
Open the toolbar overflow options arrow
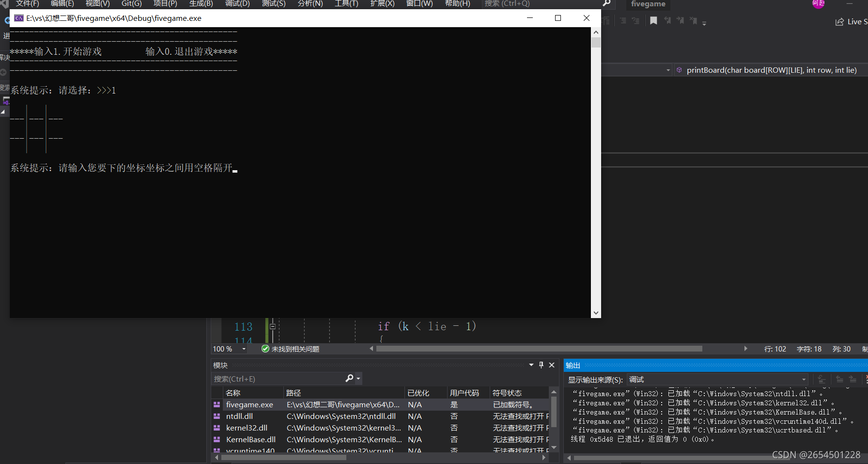704,22
